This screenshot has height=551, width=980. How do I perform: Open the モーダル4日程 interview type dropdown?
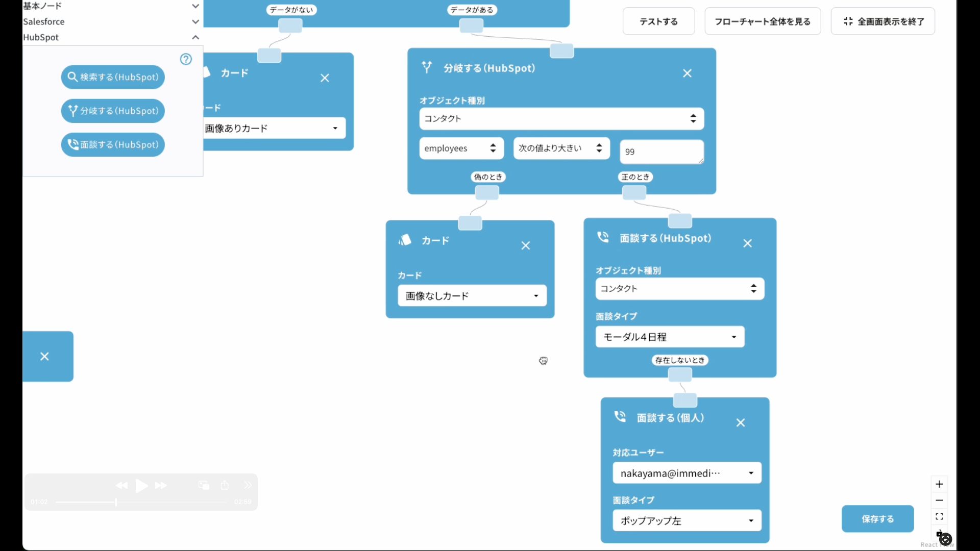point(669,337)
